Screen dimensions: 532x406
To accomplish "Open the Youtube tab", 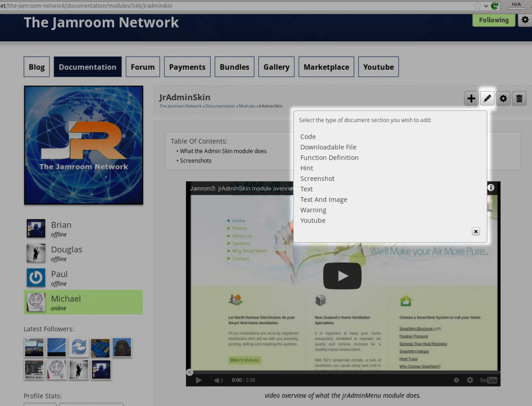I will click(379, 67).
